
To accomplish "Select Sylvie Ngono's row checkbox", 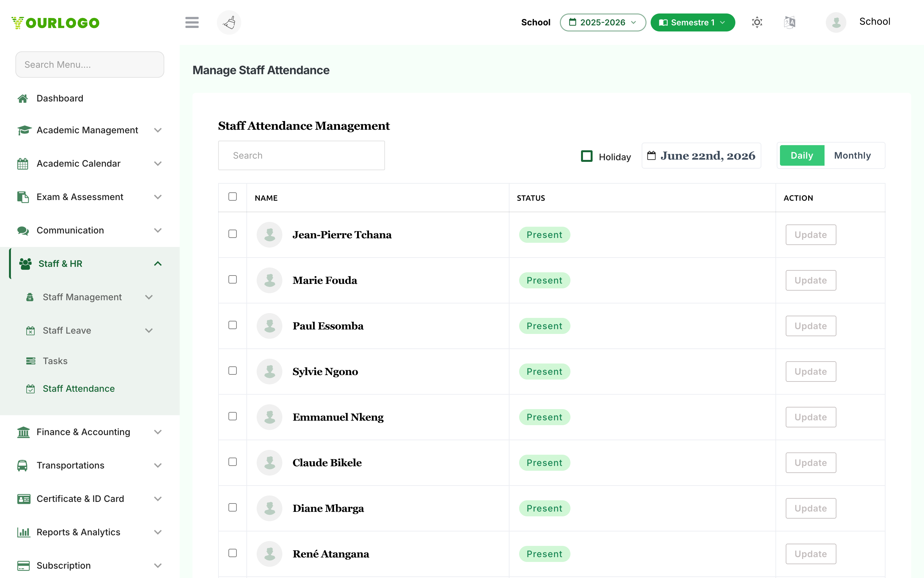I will tap(233, 371).
